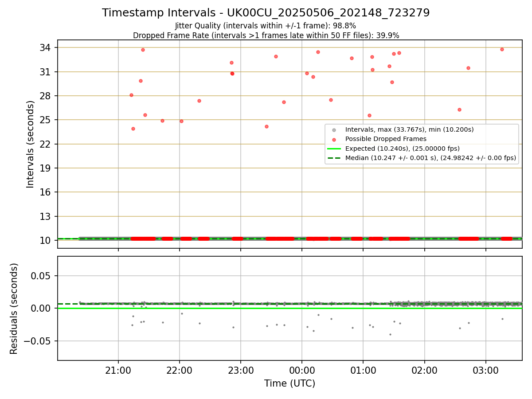Click the '23:00' x-axis tick label
Viewport: 532px width, 399px height.
[x=241, y=370]
